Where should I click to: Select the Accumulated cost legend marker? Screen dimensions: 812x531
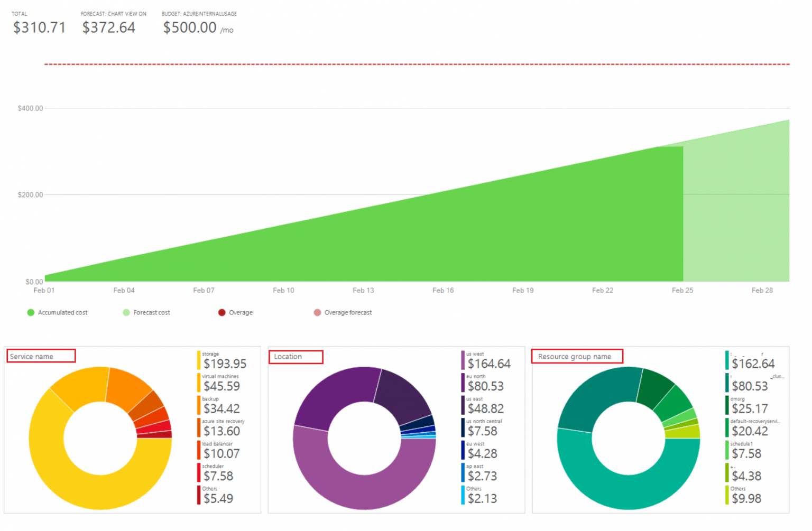point(31,312)
